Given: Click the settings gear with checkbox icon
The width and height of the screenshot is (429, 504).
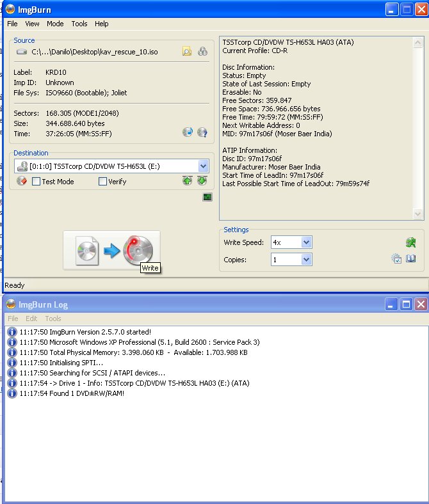Looking at the screenshot, I should [x=396, y=258].
